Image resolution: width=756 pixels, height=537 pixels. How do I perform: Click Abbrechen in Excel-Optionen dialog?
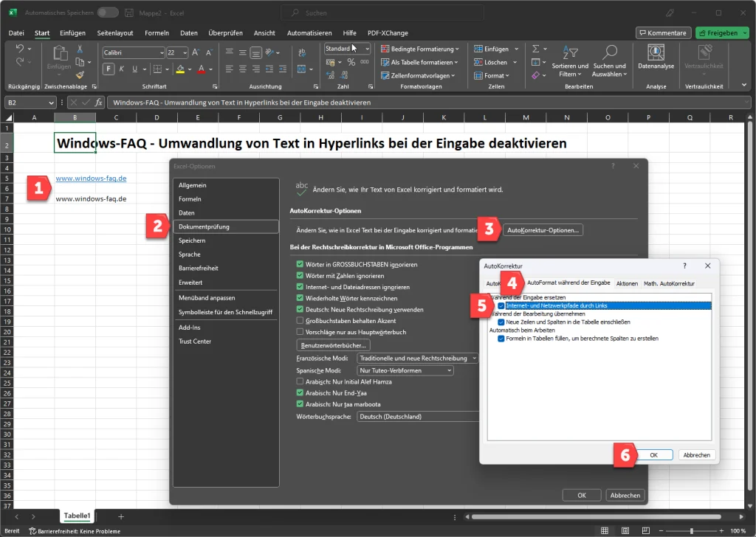(625, 495)
